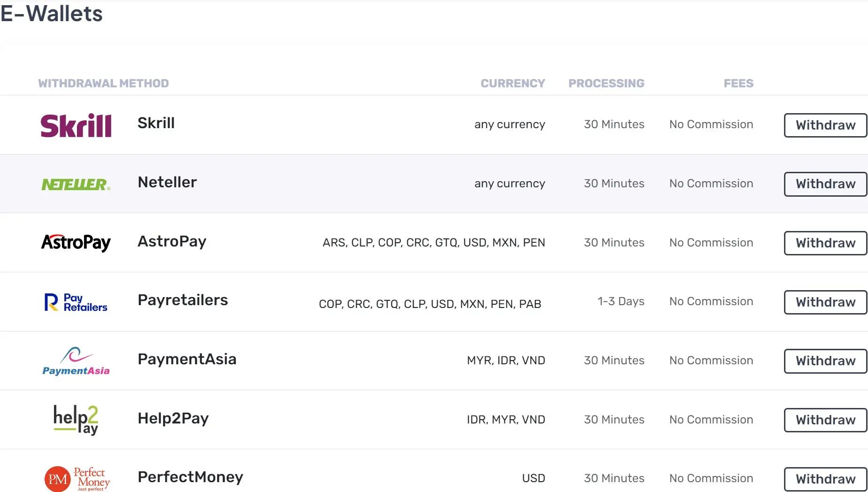Click AstroPay's '30 Minutes' processing time
Viewport: 868px width, 492px height.
coord(614,243)
